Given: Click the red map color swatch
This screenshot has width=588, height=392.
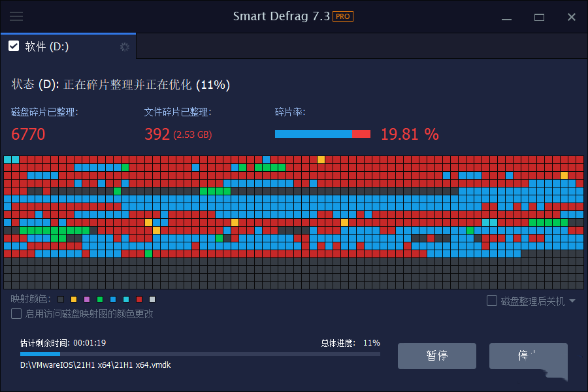Looking at the screenshot, I should pos(139,299).
